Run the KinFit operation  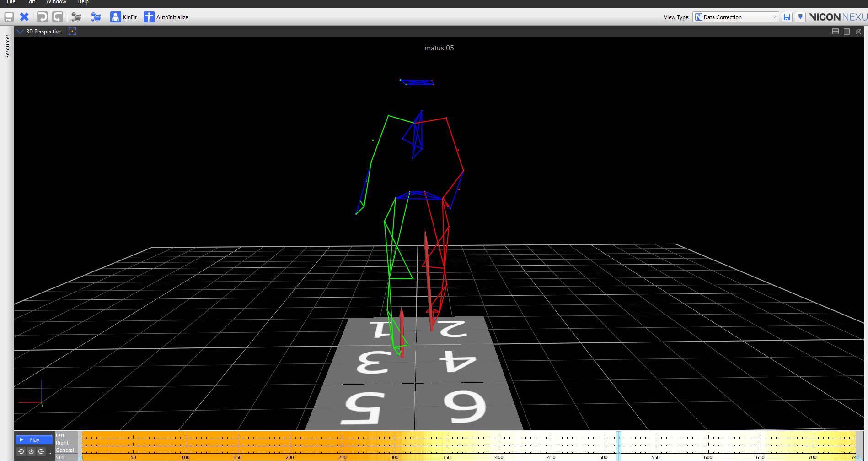pyautogui.click(x=123, y=17)
